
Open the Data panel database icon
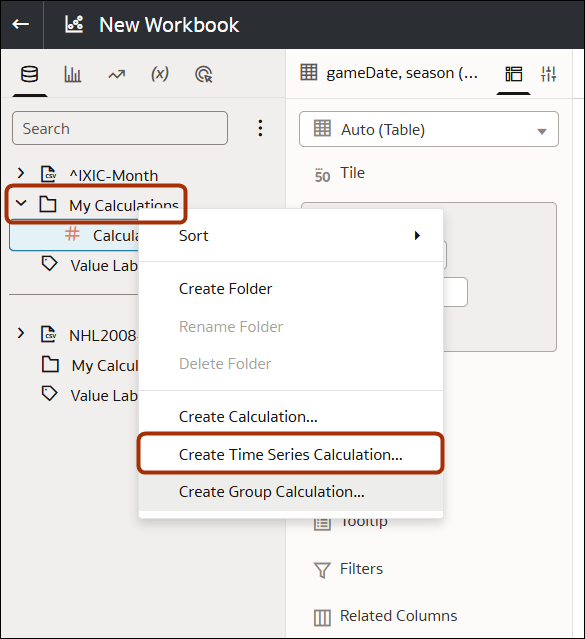pos(29,74)
